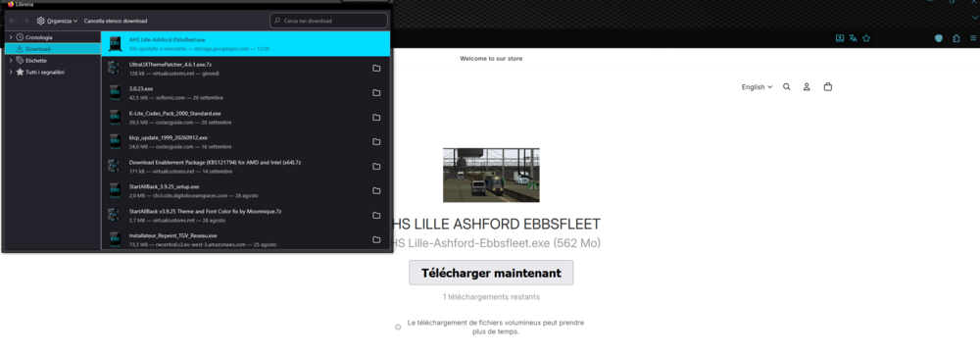The height and width of the screenshot is (357, 980).
Task: Click the info icon beside large files notice
Action: coord(398,327)
